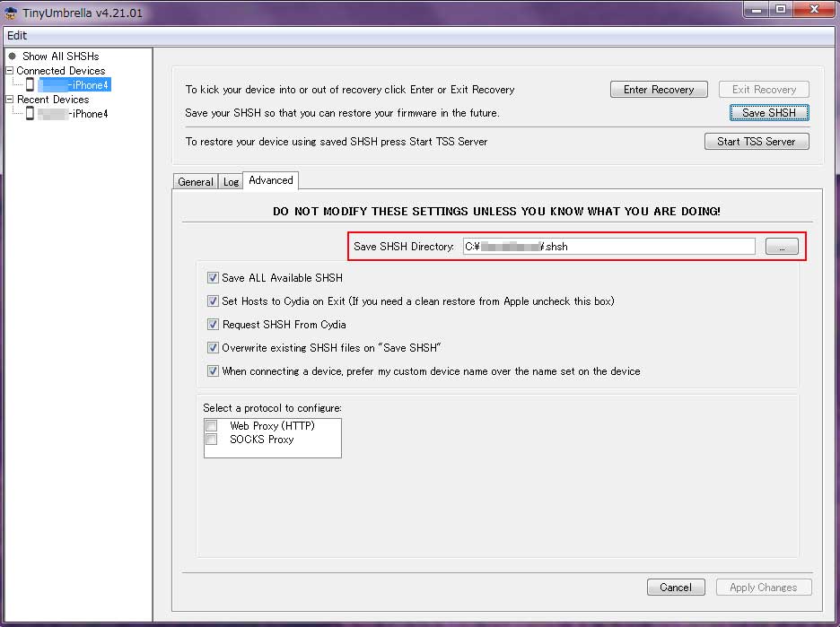Uncheck Save ALL Available SHSH
Viewport: 840px width, 627px height.
213,277
